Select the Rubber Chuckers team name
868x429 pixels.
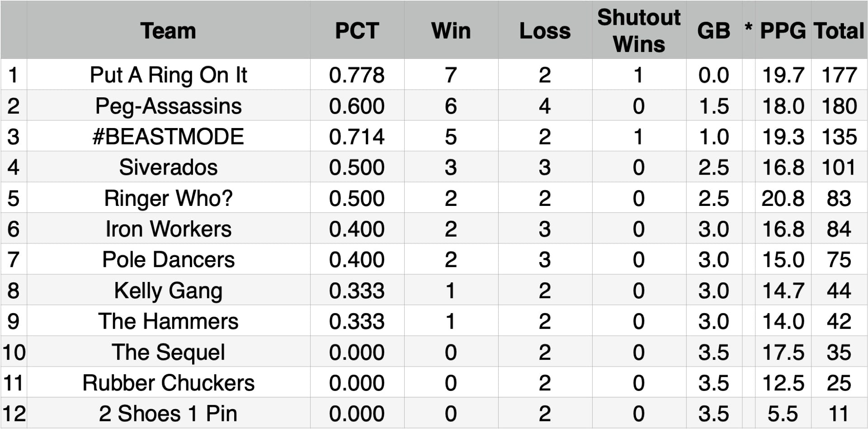point(168,383)
